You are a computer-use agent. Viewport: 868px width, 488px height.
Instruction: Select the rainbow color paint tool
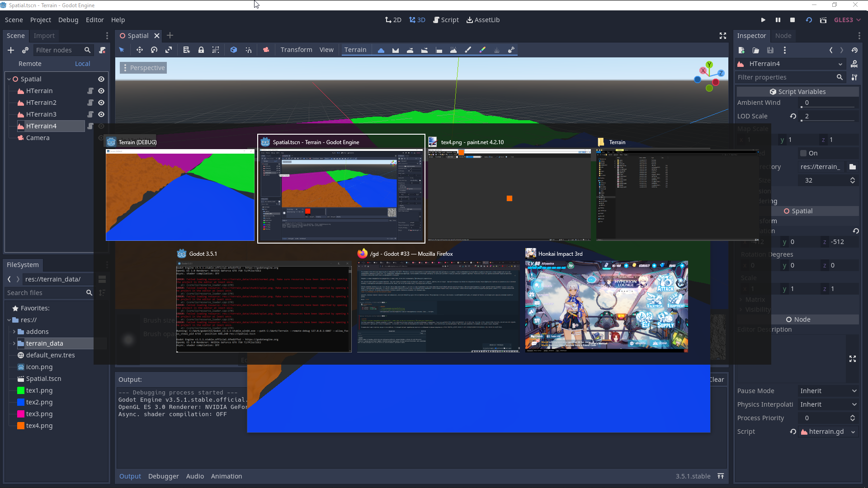pyautogui.click(x=482, y=50)
